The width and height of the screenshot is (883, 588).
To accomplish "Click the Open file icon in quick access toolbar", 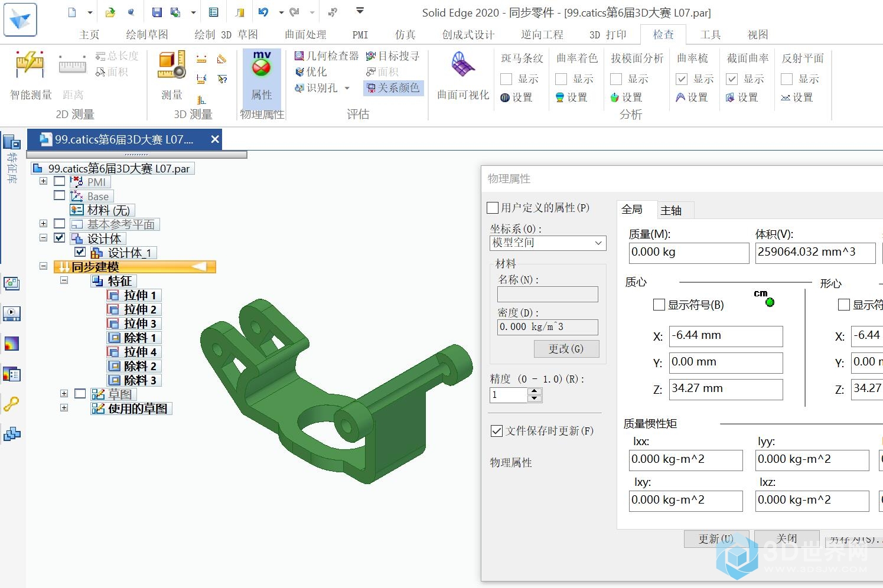I will tap(110, 12).
